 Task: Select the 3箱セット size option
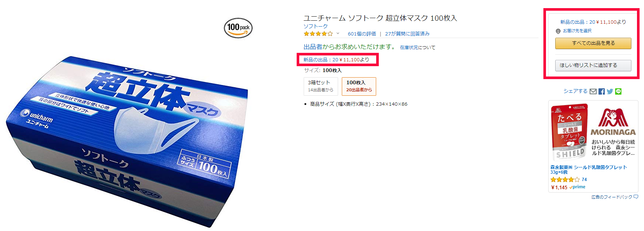point(321,86)
